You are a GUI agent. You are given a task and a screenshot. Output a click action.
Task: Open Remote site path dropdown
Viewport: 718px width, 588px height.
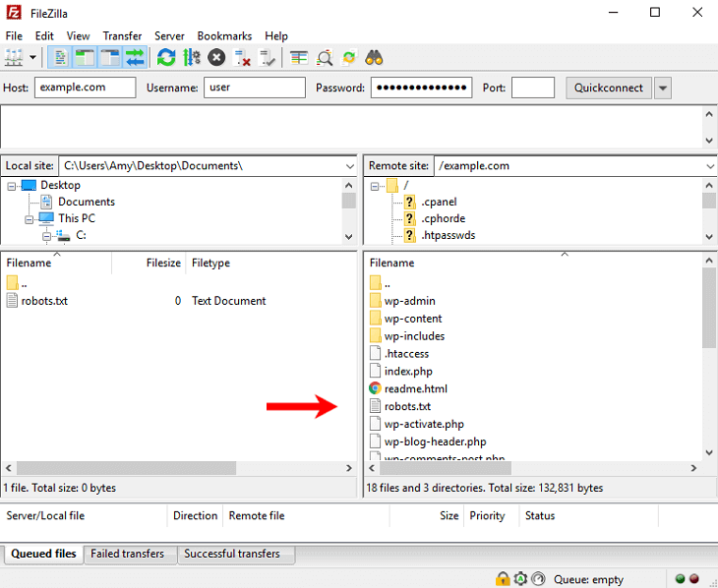[710, 166]
